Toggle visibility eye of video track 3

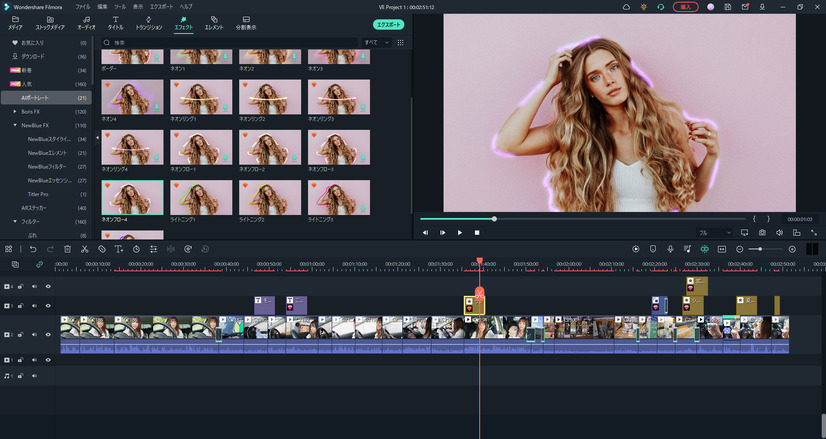click(48, 306)
